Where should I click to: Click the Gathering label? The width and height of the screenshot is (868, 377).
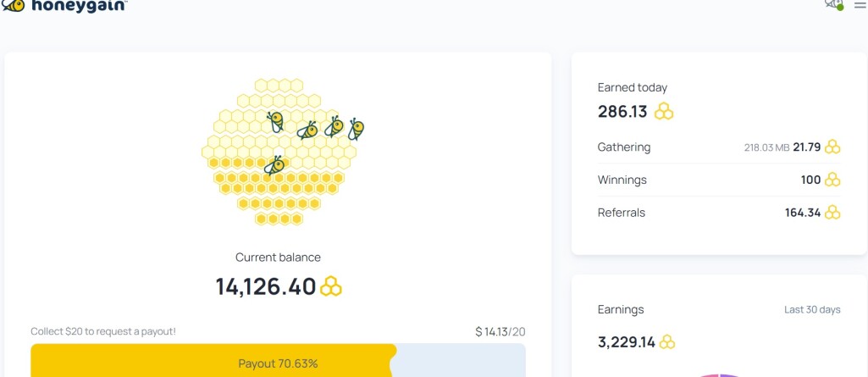click(x=624, y=147)
